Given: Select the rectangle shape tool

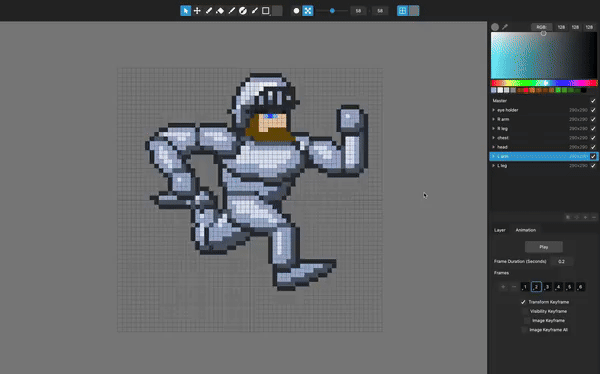Looking at the screenshot, I should 266,11.
